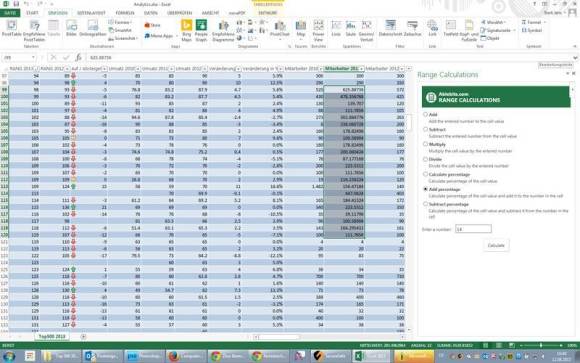Select the Divide radio option
Image resolution: width=580 pixels, height=363 pixels.
[x=425, y=159]
